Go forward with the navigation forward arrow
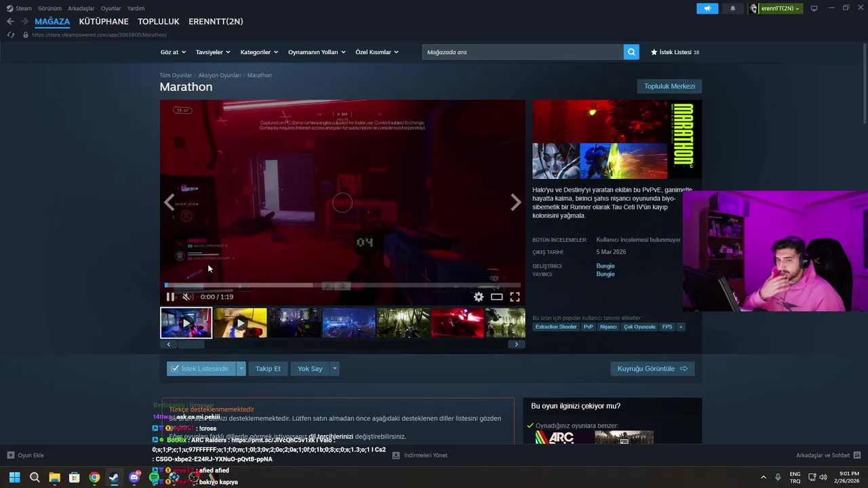 [x=24, y=22]
